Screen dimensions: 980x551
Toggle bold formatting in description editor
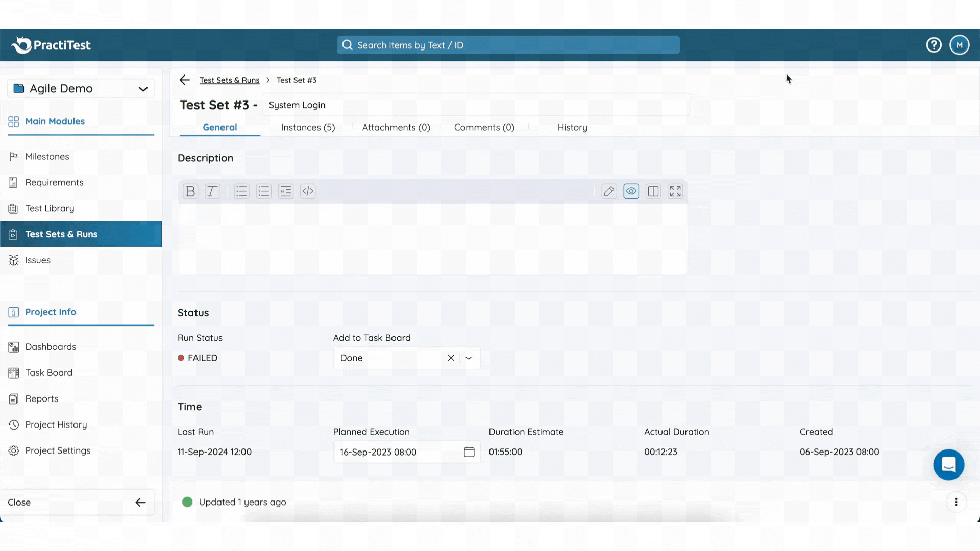[190, 191]
